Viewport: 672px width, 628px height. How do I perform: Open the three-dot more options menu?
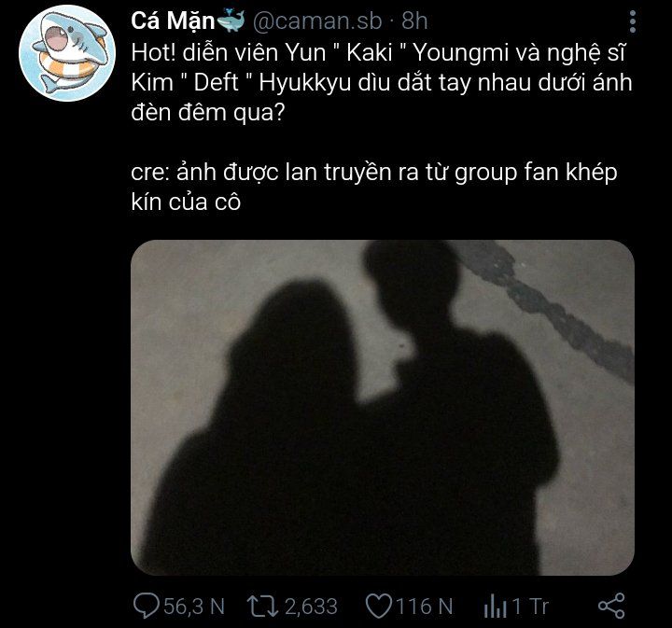(x=632, y=21)
